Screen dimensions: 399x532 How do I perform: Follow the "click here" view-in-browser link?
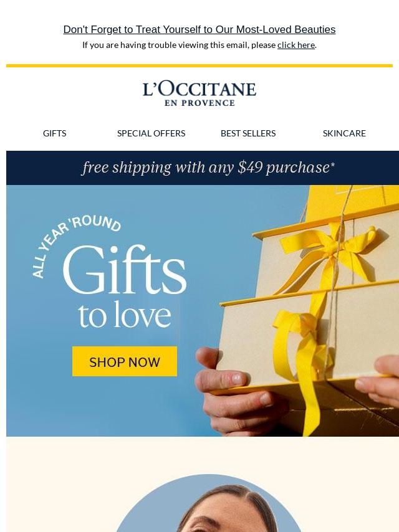[x=296, y=45]
